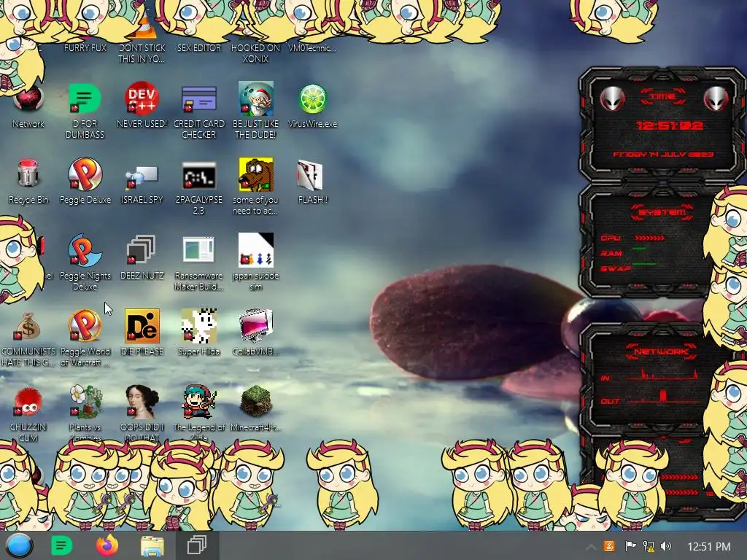Open the volume speaker tray icon
747x560 pixels.
666,546
